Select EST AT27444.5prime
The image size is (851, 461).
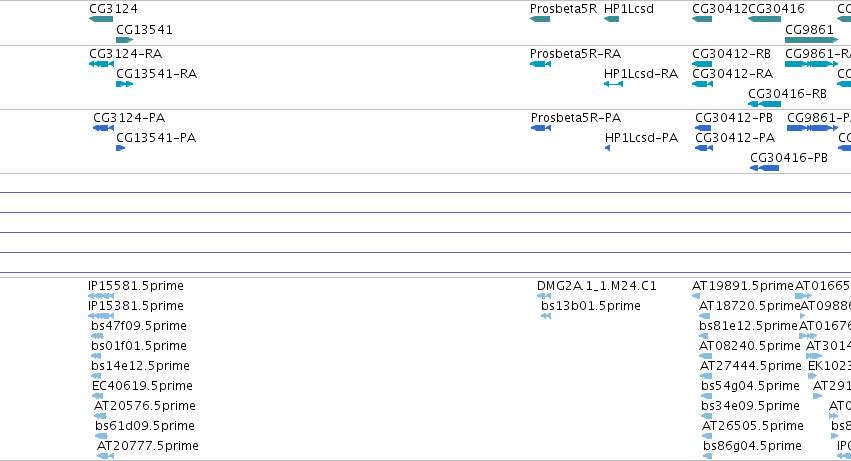click(706, 376)
